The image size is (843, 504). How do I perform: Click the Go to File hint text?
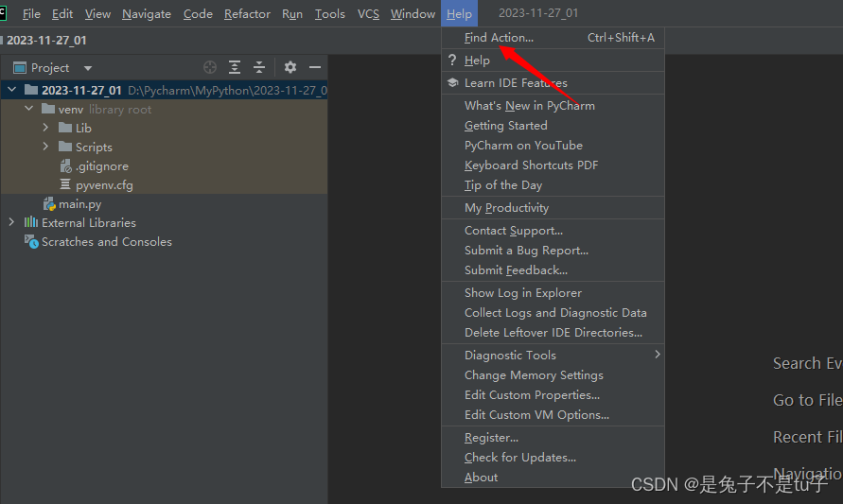807,400
